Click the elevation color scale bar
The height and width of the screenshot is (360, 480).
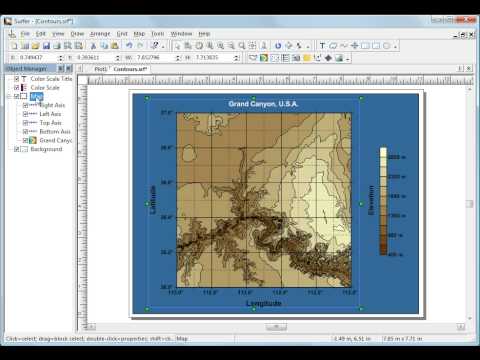point(383,201)
